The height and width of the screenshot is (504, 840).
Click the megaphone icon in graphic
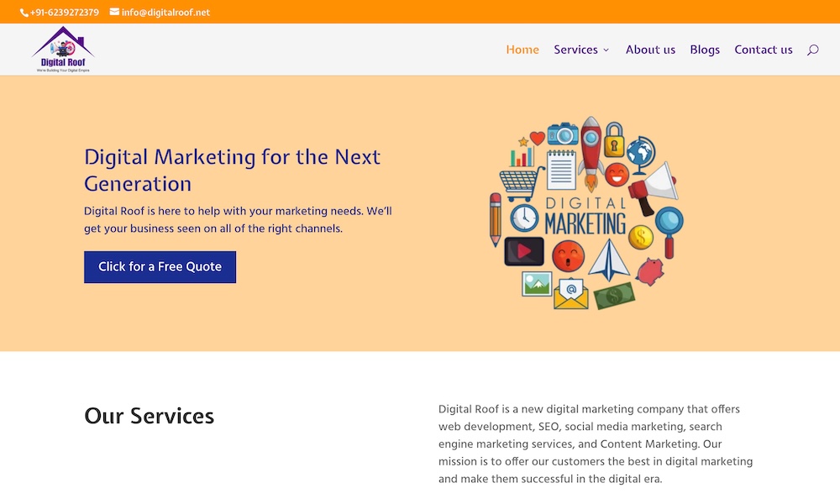tap(654, 185)
